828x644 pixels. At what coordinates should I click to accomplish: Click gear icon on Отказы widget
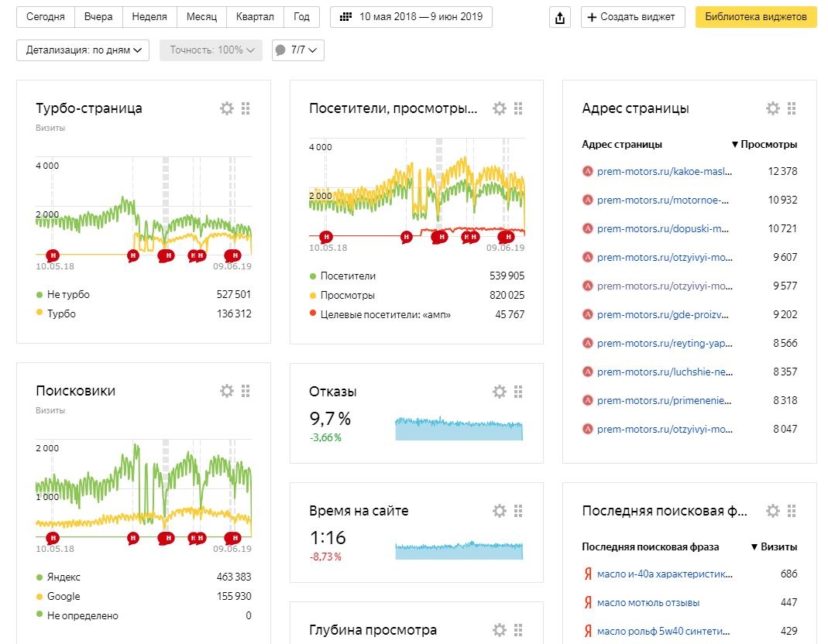[500, 392]
